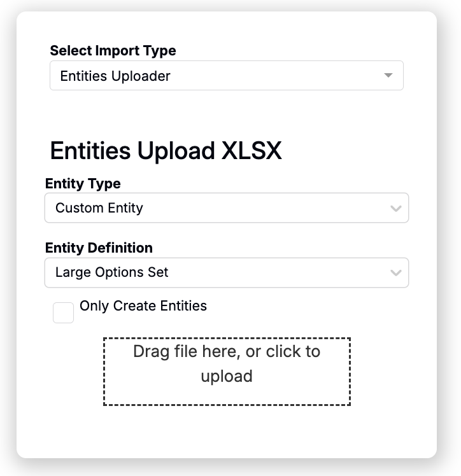Select the "Large Options Set" value text
The height and width of the screenshot is (476, 461).
coord(112,272)
